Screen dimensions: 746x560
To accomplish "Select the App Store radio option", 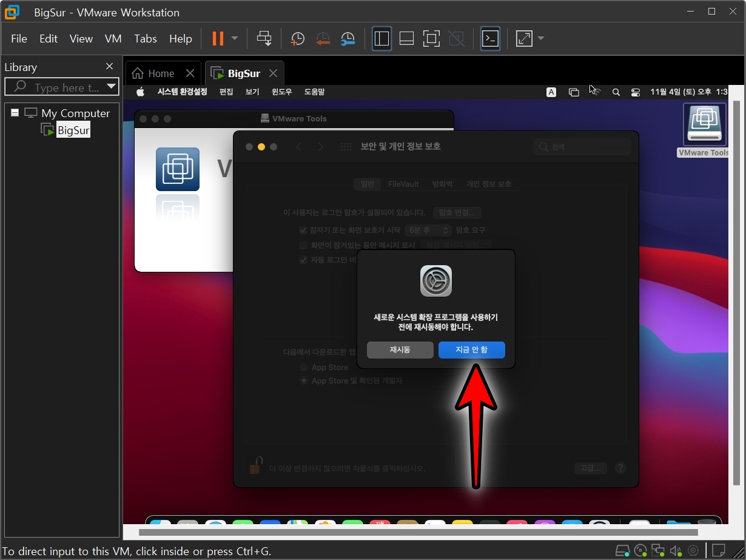I will 304,367.
